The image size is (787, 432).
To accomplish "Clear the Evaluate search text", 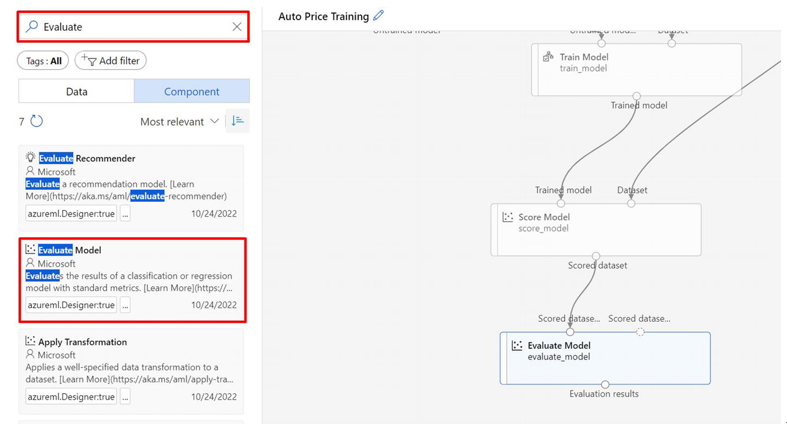I will pos(237,27).
